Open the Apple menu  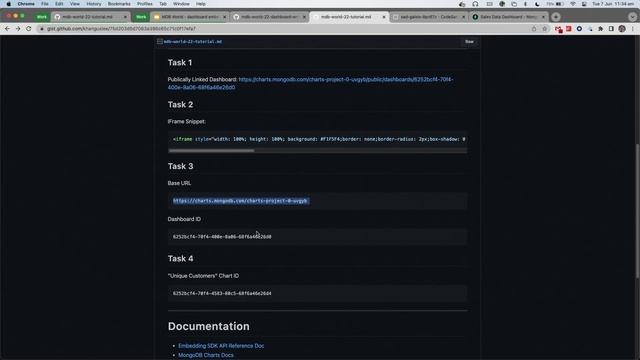(9, 4)
